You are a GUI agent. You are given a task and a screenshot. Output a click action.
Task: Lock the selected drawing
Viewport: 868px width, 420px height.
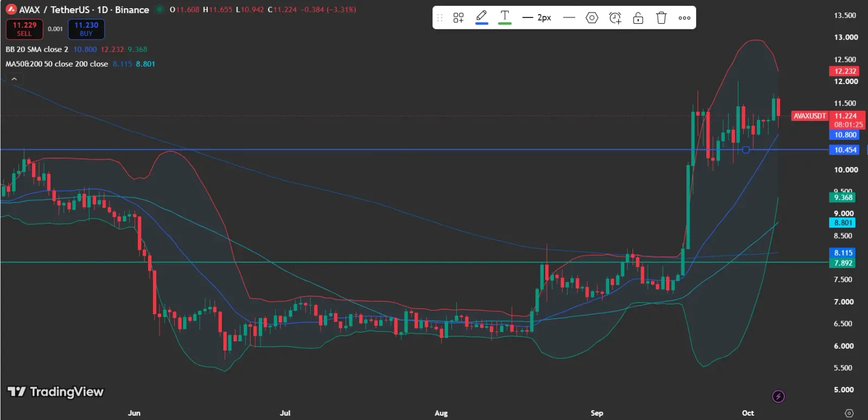(x=638, y=18)
